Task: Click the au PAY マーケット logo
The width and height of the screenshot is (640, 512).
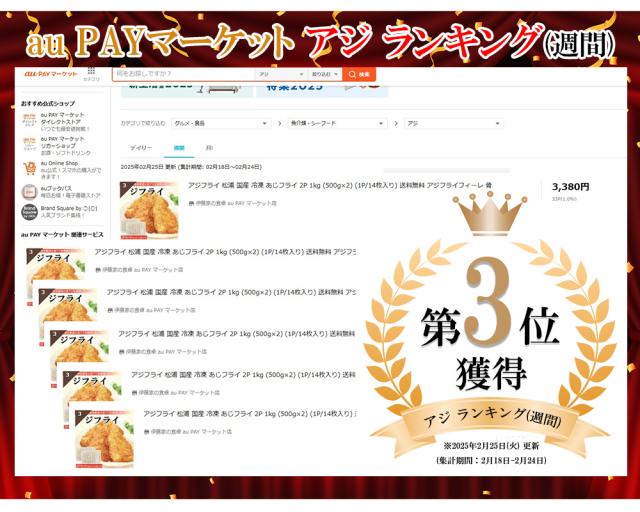Action: click(x=51, y=74)
